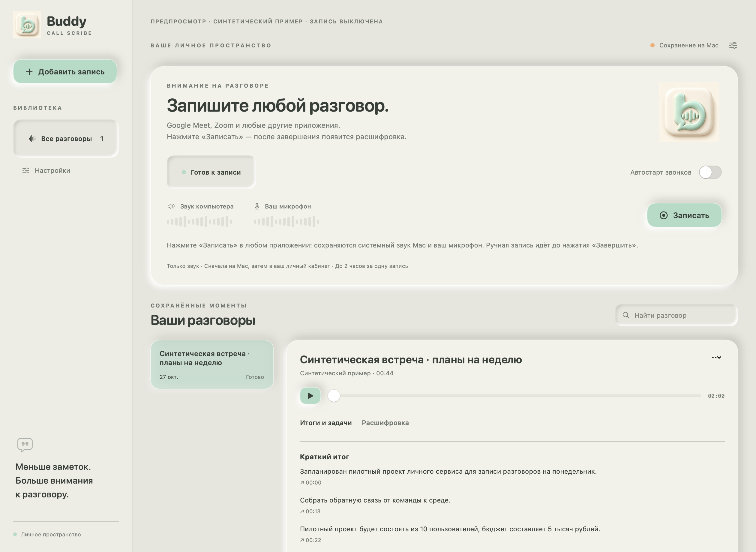Click the microphone waveform level meter

click(x=286, y=221)
